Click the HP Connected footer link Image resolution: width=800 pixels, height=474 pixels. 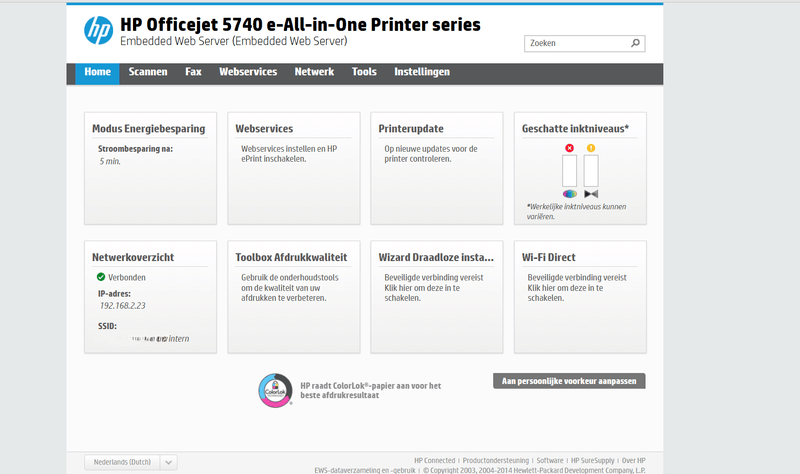[x=435, y=460]
